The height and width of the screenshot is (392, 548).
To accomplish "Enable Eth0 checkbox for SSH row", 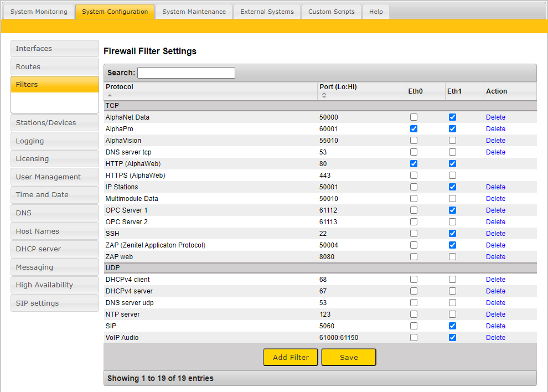I will tap(413, 234).
